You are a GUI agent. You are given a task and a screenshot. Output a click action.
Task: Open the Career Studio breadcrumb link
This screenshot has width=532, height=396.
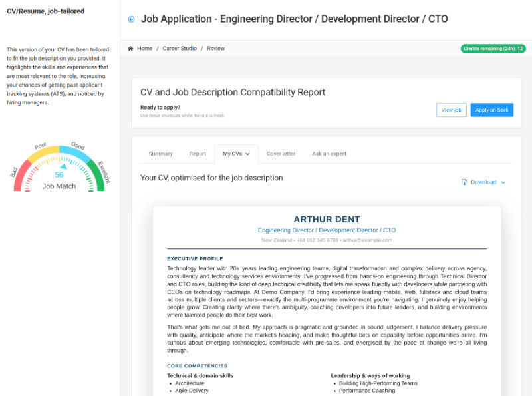tap(180, 48)
